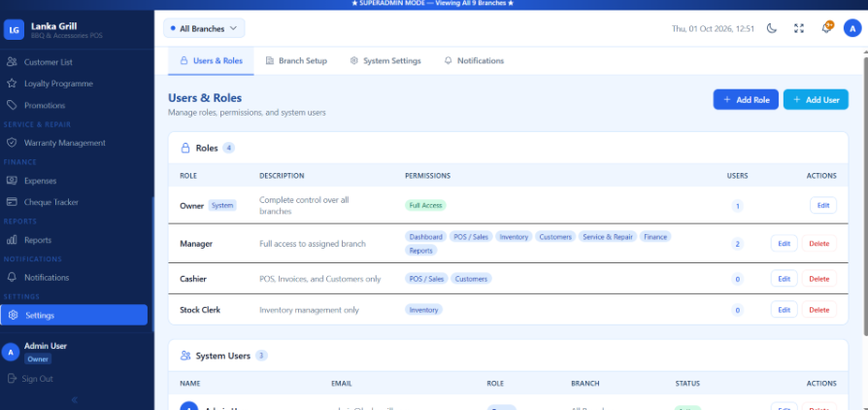Click the header date and time
Image resolution: width=868 pixels, height=410 pixels.
pyautogui.click(x=713, y=29)
